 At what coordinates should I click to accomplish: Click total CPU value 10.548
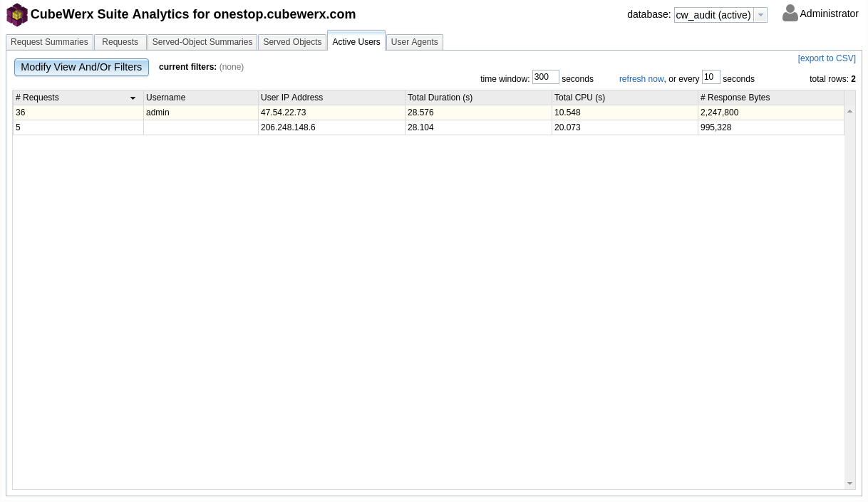click(625, 113)
